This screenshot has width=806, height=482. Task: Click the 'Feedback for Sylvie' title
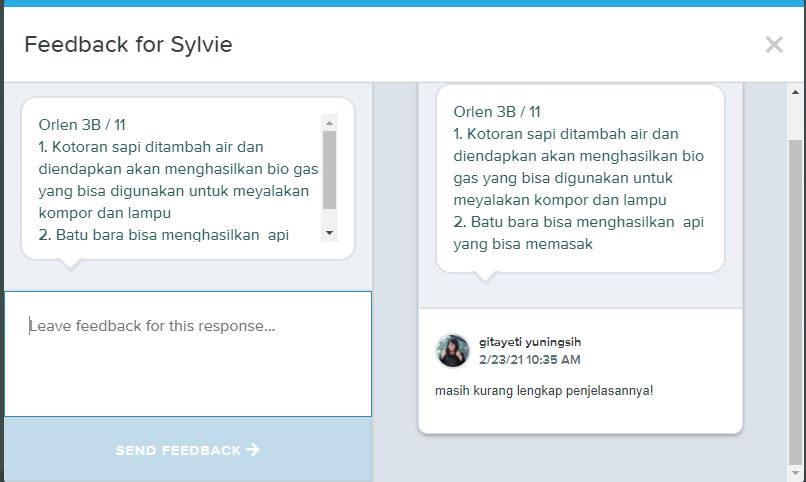pyautogui.click(x=129, y=45)
